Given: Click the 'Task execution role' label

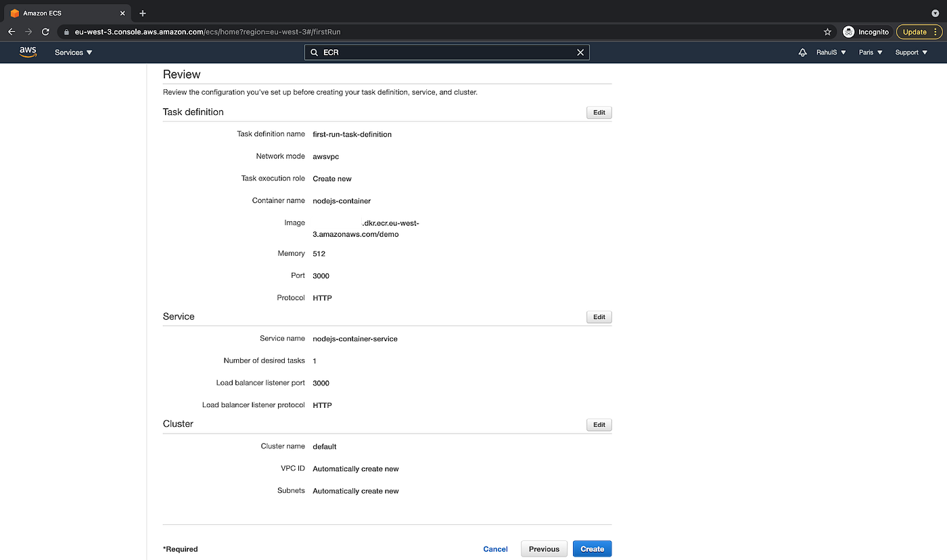Looking at the screenshot, I should [x=273, y=179].
